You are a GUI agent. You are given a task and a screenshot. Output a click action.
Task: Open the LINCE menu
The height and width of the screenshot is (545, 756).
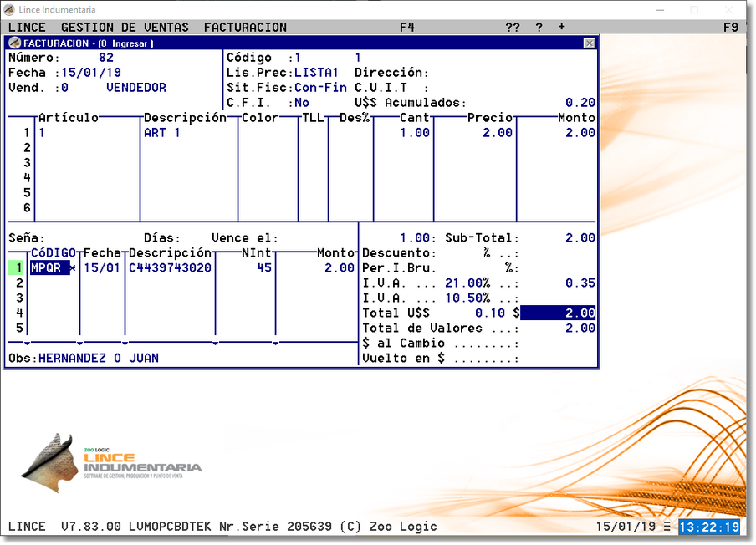tap(27, 28)
